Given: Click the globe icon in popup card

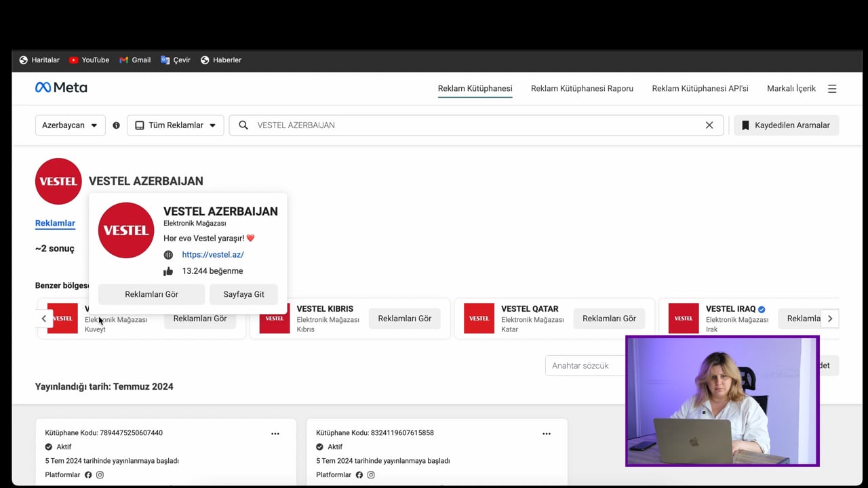Looking at the screenshot, I should (x=168, y=255).
